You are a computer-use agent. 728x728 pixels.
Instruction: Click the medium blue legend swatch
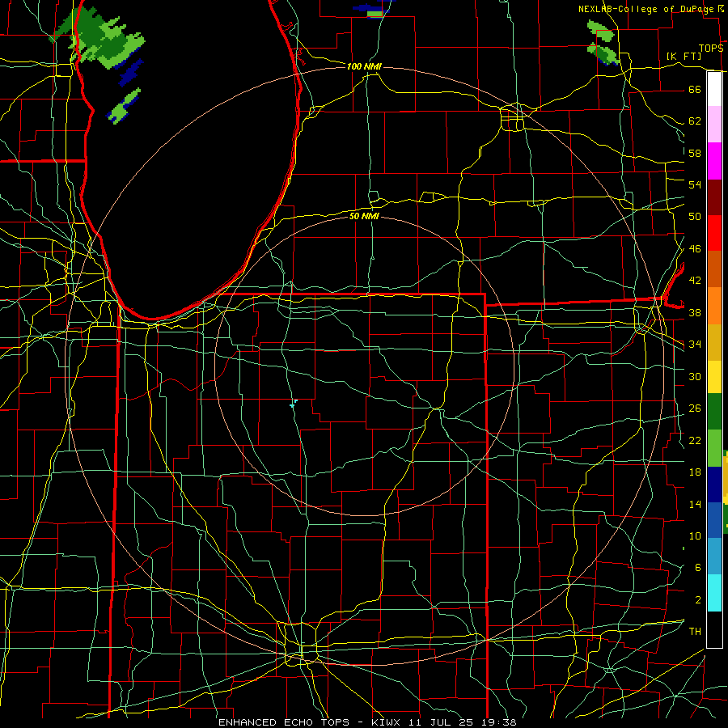pyautogui.click(x=714, y=520)
